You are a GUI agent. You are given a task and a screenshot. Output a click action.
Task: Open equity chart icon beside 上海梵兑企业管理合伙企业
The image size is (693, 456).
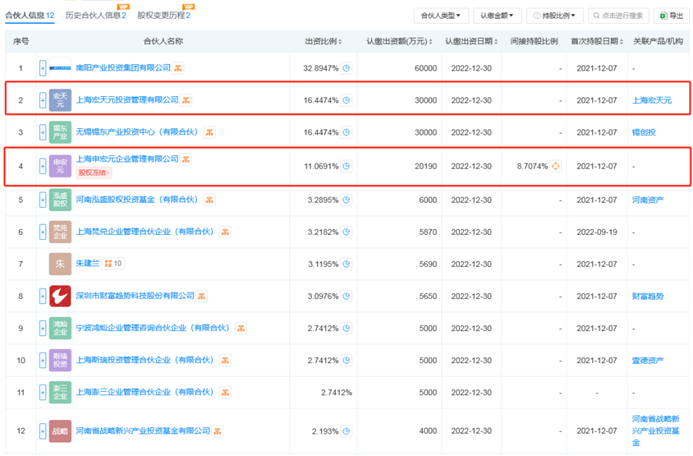(225, 232)
